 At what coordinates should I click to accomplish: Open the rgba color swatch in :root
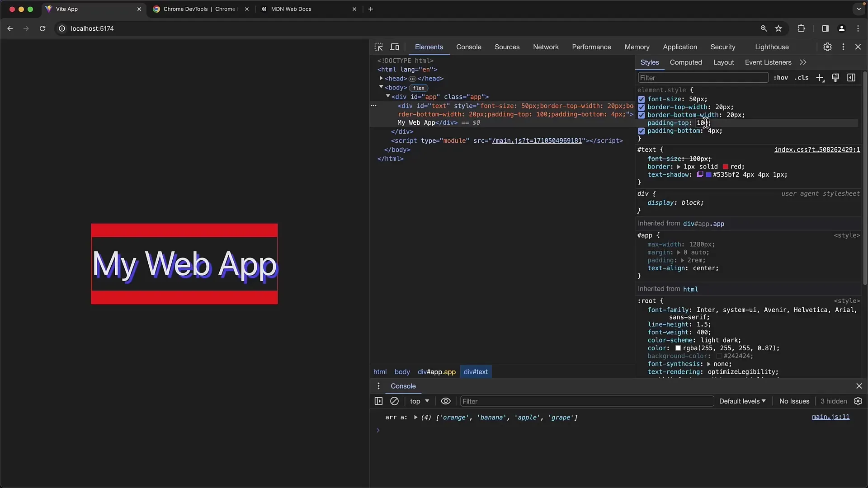pos(678,348)
